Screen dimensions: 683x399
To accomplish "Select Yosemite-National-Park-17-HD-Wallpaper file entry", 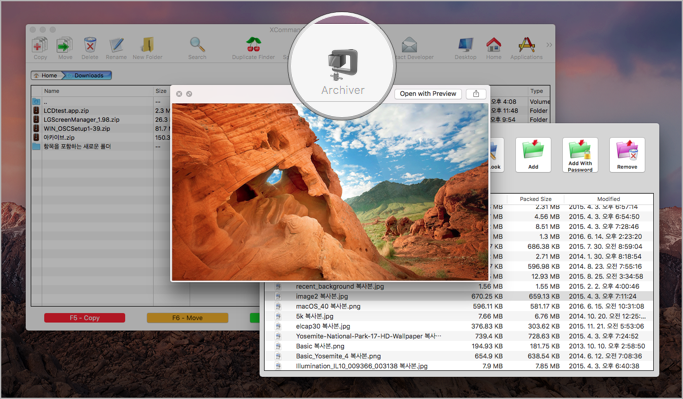I will pyautogui.click(x=369, y=336).
